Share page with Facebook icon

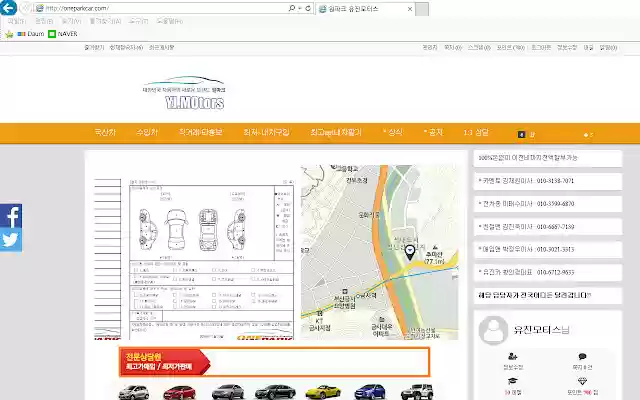(x=11, y=216)
